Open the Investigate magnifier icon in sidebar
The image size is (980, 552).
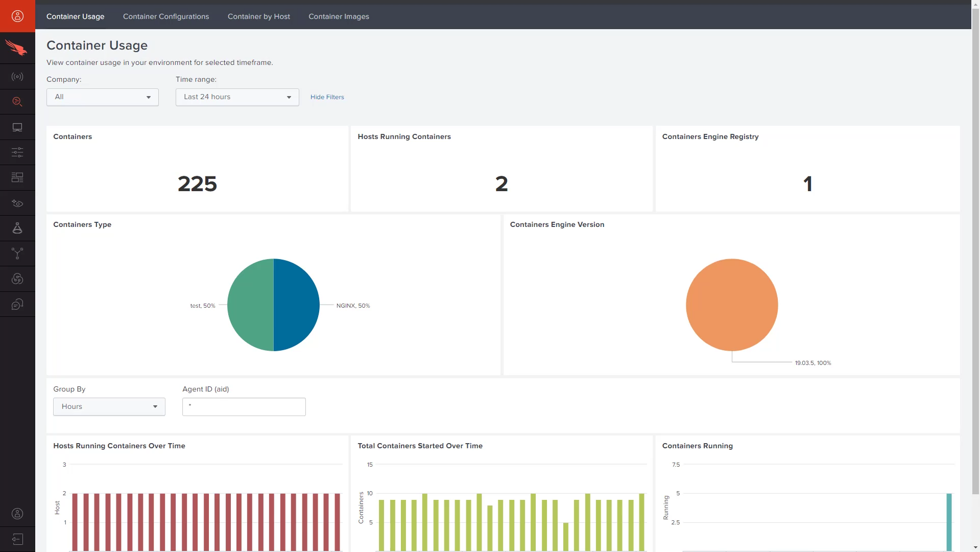point(17,102)
